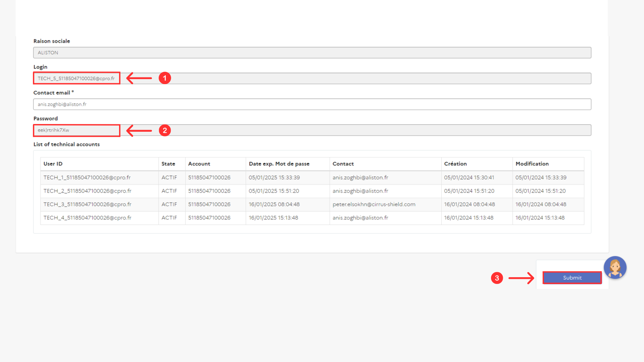Click the Login field with TECH_5 username
This screenshot has height=362, width=644.
tap(76, 78)
